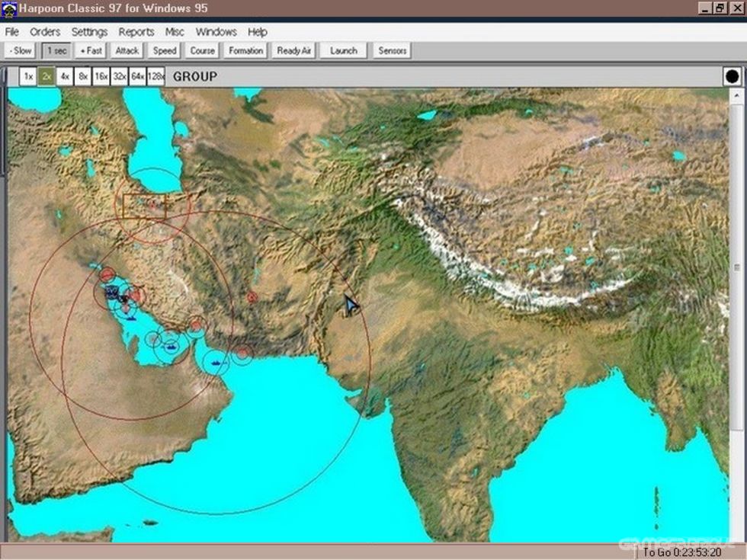Click the - Slow time compression button

pyautogui.click(x=21, y=50)
